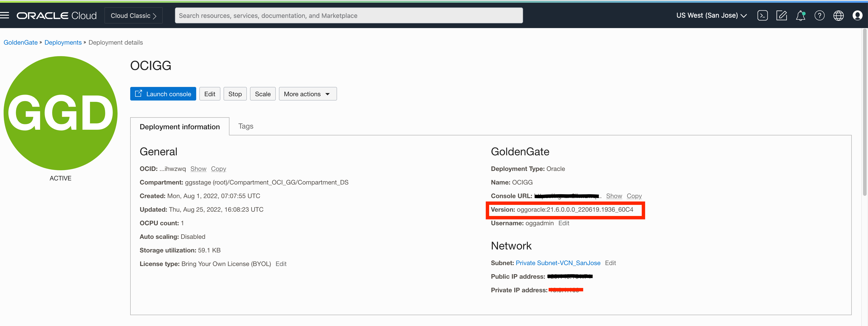Viewport: 868px width, 326px height.
Task: Switch to the Tags tab
Action: click(x=246, y=126)
